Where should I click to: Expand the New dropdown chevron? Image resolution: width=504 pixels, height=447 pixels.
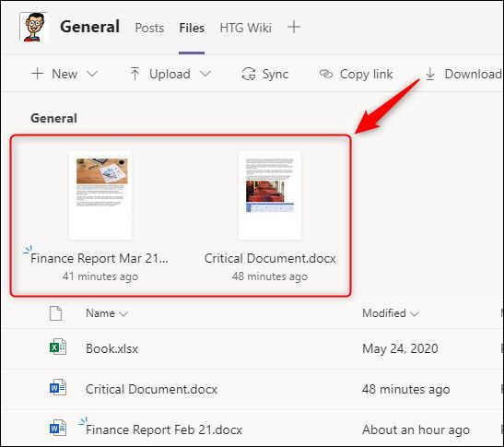92,74
